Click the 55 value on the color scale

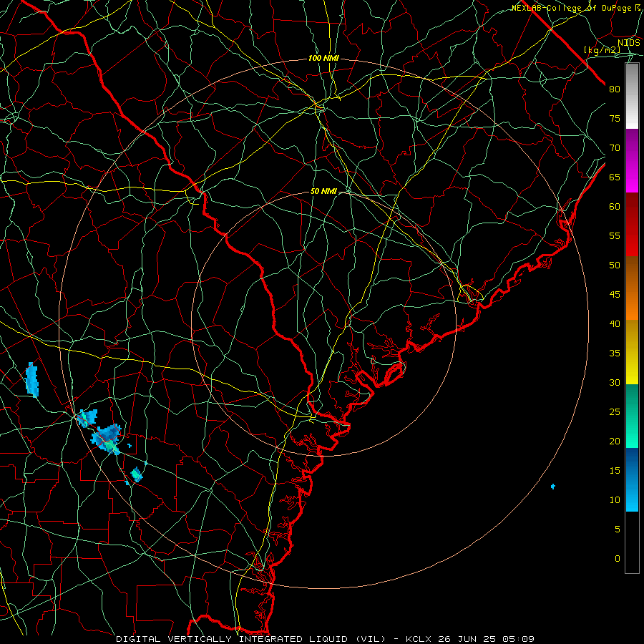(615, 235)
